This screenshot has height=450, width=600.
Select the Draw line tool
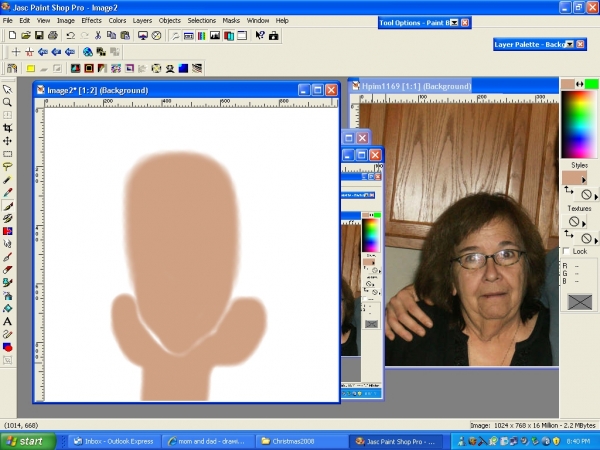pyautogui.click(x=7, y=334)
